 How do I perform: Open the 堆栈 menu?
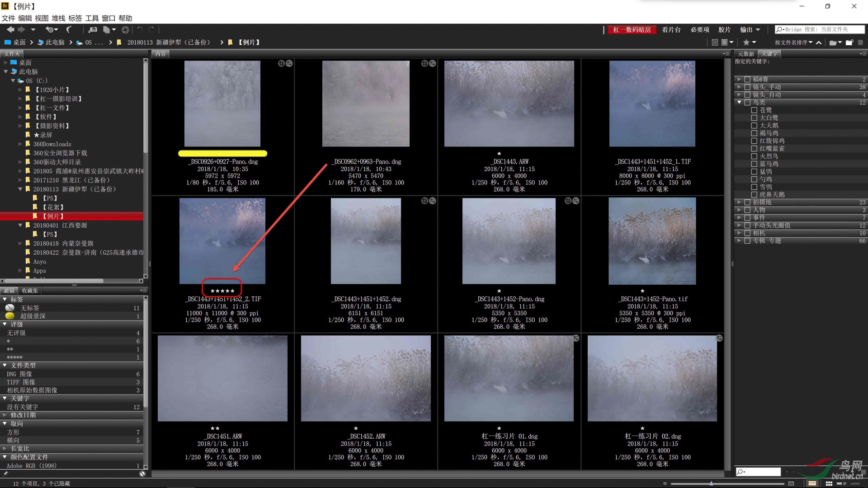[x=58, y=18]
